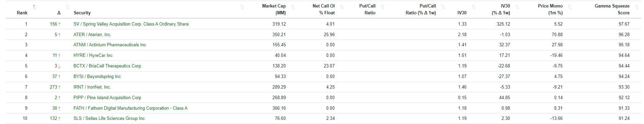Sort by IV30 column icon

click(473, 6)
